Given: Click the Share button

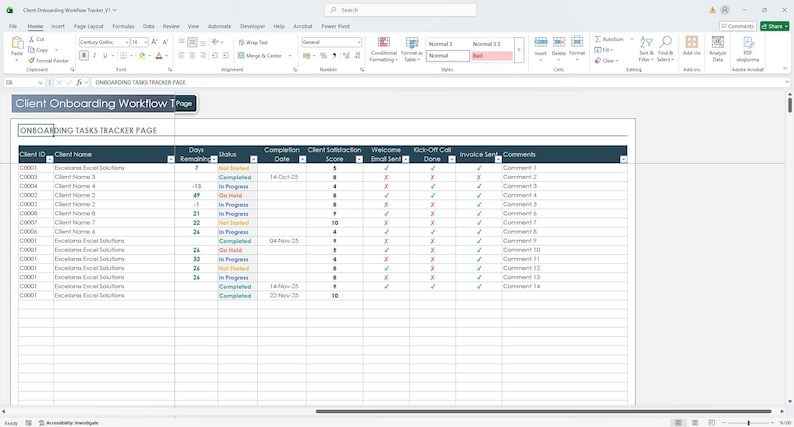Looking at the screenshot, I should pyautogui.click(x=774, y=26).
